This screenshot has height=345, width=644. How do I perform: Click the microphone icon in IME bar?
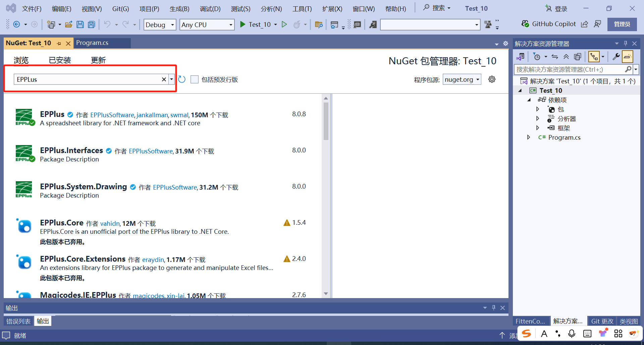(x=572, y=334)
